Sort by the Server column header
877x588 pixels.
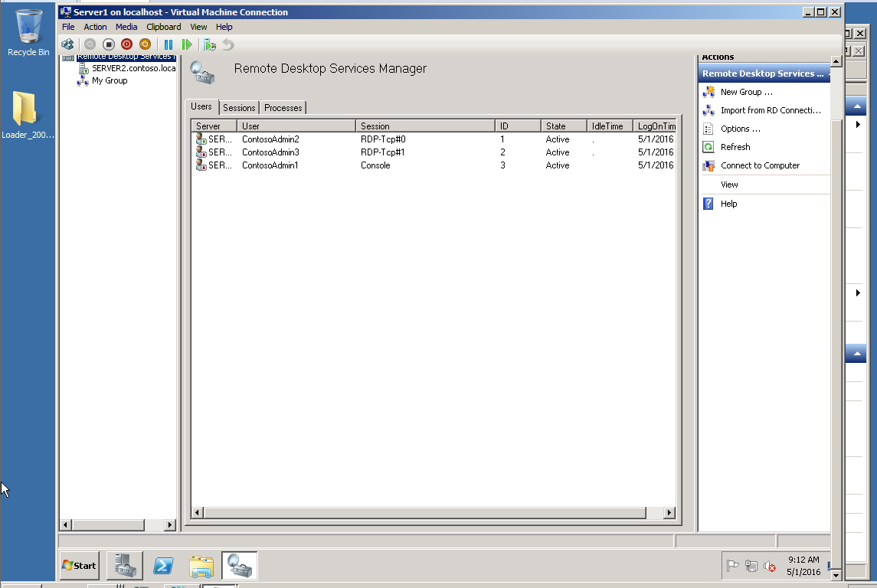pos(214,126)
